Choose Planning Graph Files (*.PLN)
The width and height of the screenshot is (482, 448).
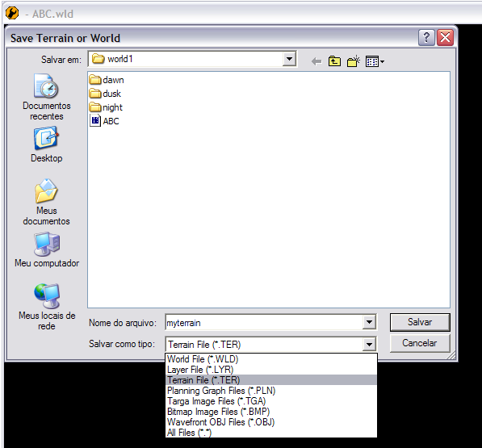[271, 391]
